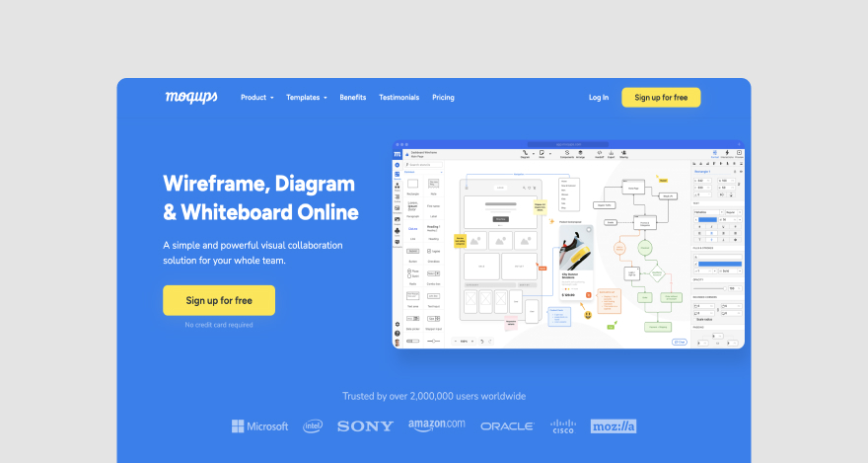
Task: Click the Comments sidebar icon in the preview
Action: click(x=397, y=243)
